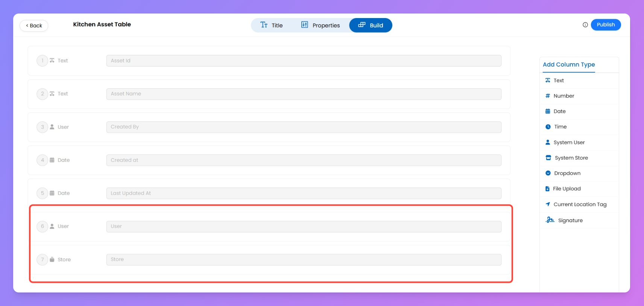Viewport: 644px width, 306px height.
Task: Click the row number 1 circle
Action: [x=42, y=61]
